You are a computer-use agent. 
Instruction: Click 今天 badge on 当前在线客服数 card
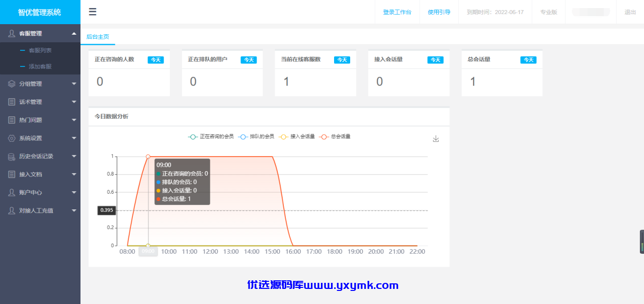point(342,60)
